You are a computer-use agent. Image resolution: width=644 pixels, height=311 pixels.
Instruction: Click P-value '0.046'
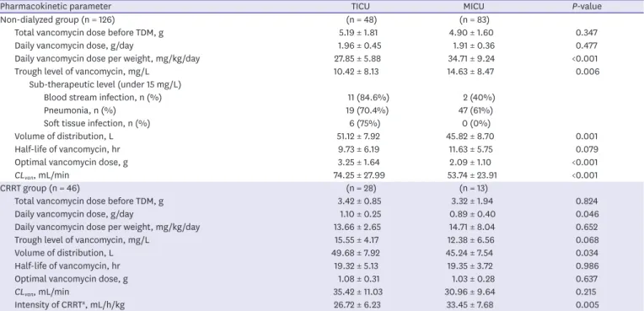(587, 214)
